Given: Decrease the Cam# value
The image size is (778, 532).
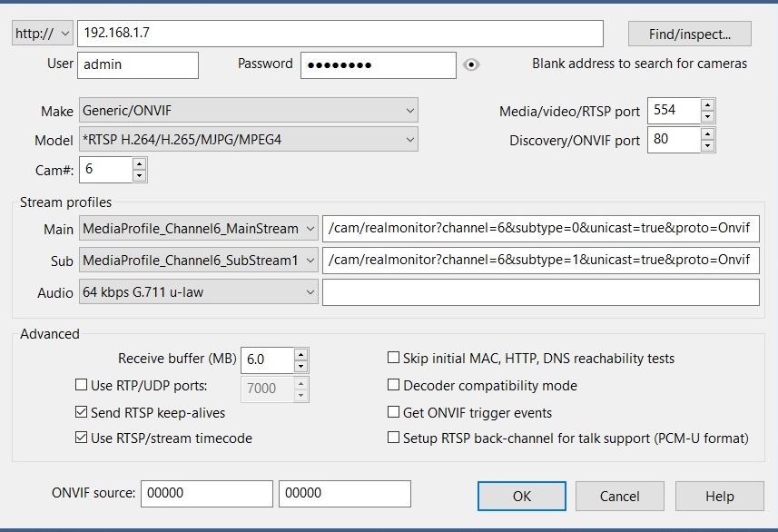Looking at the screenshot, I should (140, 175).
